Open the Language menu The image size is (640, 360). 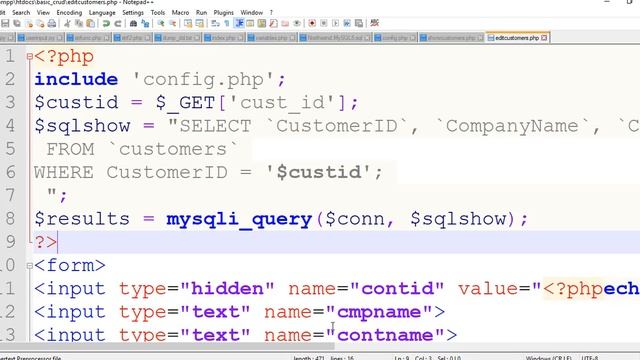click(102, 13)
